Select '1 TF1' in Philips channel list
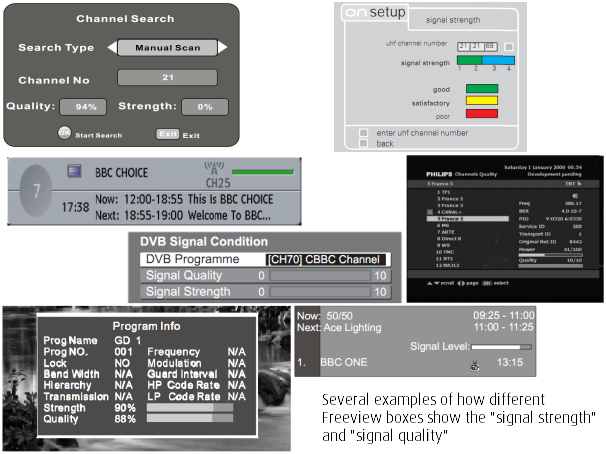This screenshot has width=606, height=454. click(x=443, y=192)
